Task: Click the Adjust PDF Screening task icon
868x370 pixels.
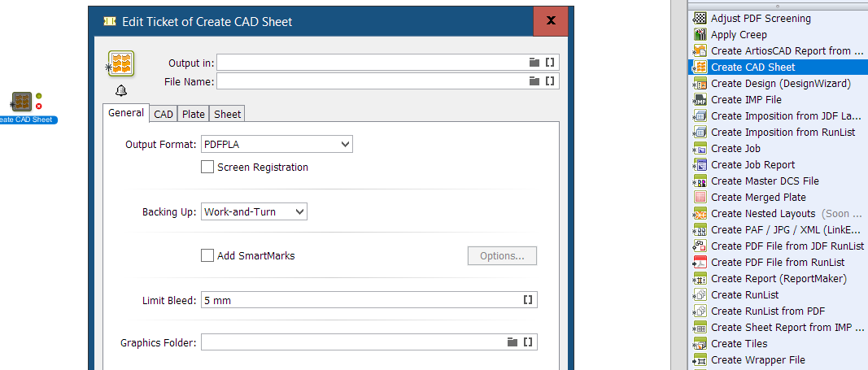Action: 700,18
